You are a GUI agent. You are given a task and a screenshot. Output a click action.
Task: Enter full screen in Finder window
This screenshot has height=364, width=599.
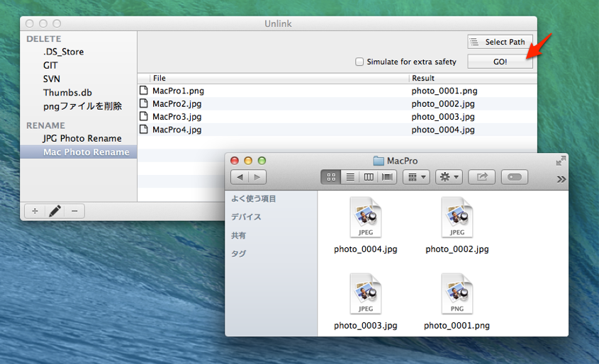(561, 161)
